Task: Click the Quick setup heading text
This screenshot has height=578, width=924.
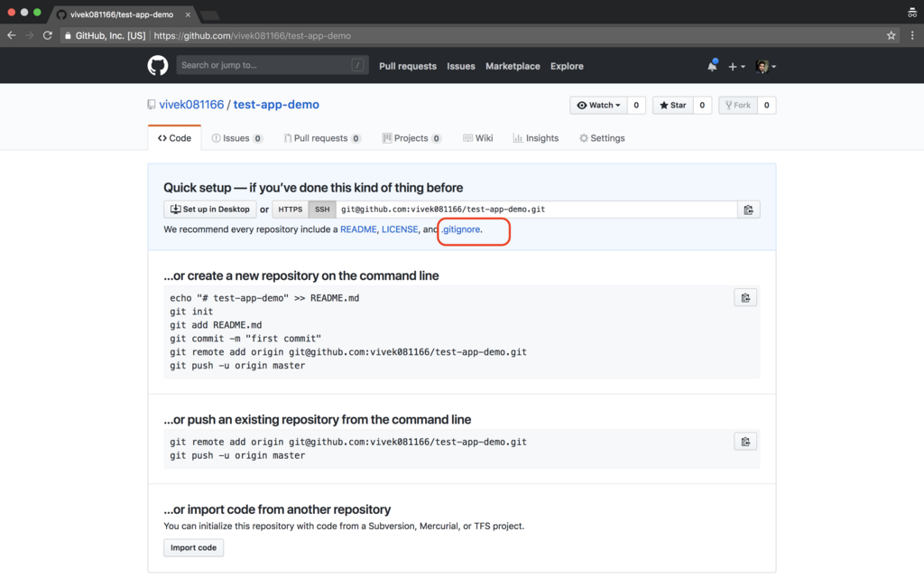Action: (x=313, y=188)
